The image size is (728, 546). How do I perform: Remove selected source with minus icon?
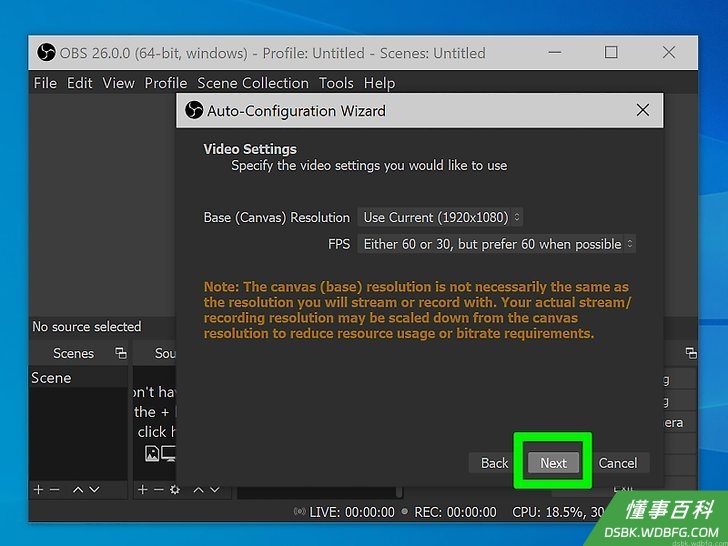[x=159, y=489]
